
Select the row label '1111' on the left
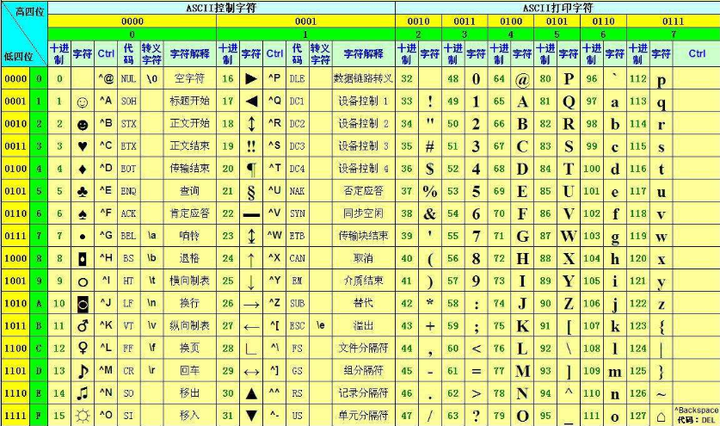click(x=16, y=416)
